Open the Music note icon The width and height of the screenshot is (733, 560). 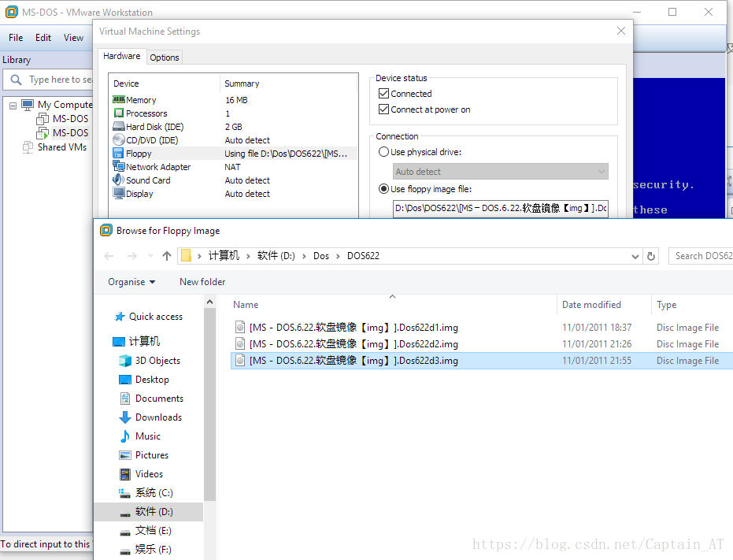(125, 436)
